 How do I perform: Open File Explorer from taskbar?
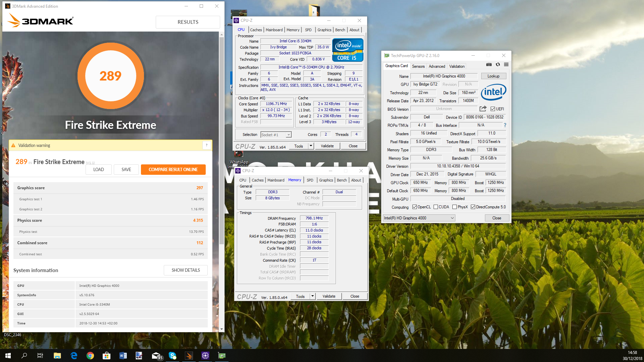(57, 356)
